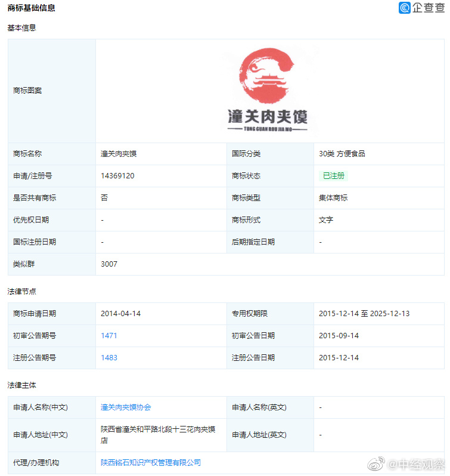Open announcement issue 1471 link
The width and height of the screenshot is (450, 476).
[109, 335]
